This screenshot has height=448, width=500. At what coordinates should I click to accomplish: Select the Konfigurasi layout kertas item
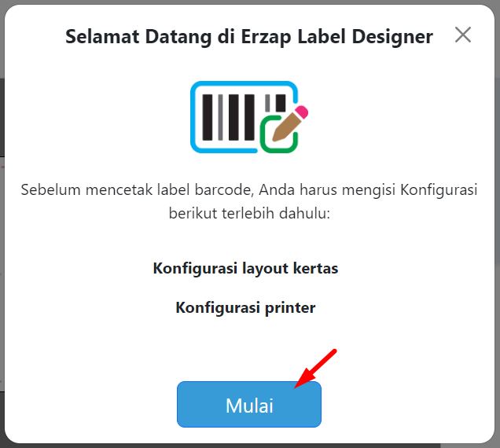coord(245,268)
